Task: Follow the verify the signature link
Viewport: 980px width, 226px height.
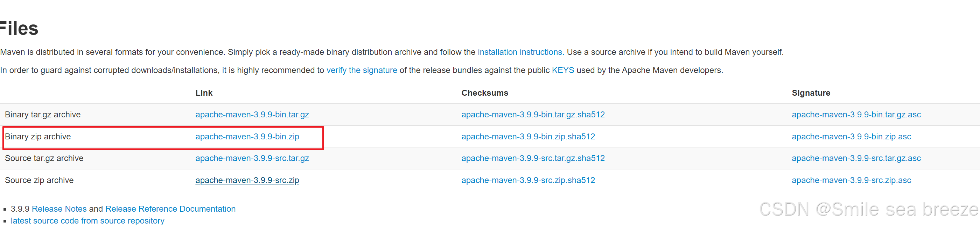Action: tap(362, 70)
